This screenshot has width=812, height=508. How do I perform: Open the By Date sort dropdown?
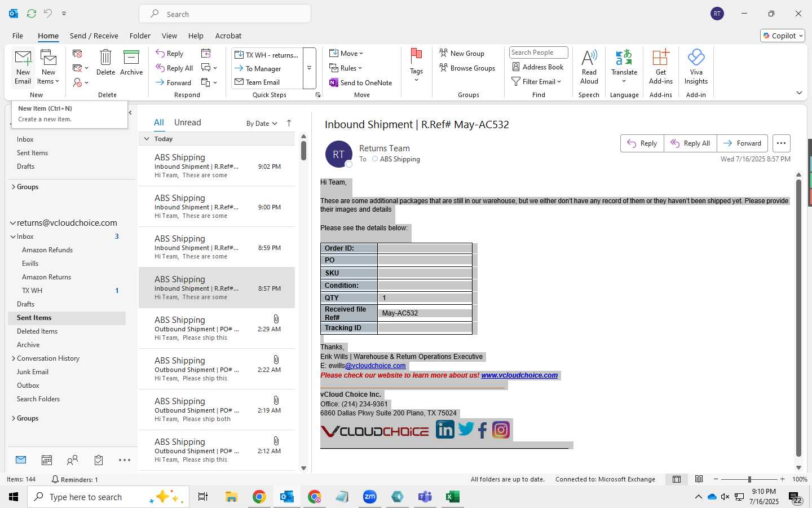[262, 123]
